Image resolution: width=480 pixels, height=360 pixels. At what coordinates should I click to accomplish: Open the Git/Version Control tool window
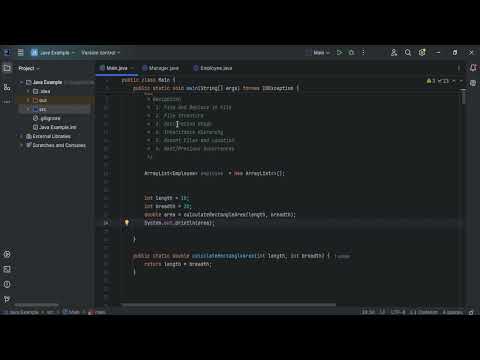[7, 299]
